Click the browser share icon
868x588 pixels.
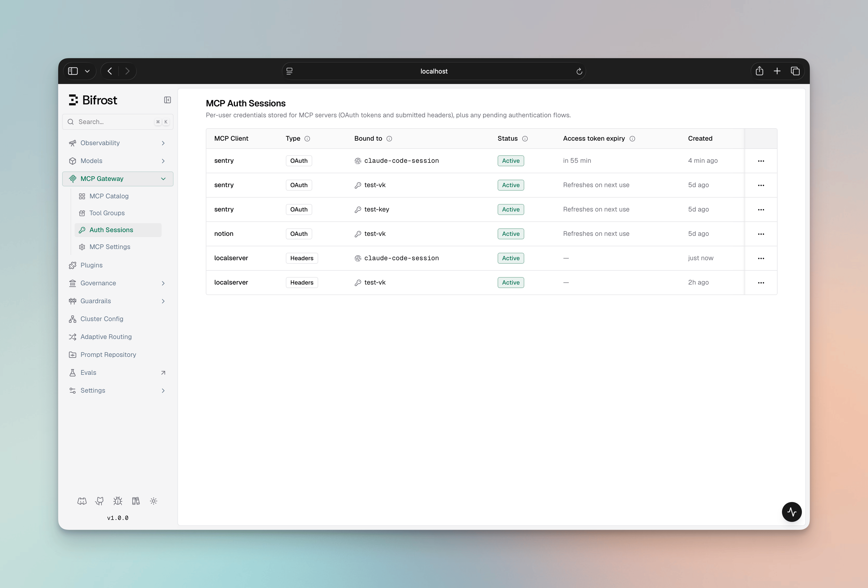[759, 71]
